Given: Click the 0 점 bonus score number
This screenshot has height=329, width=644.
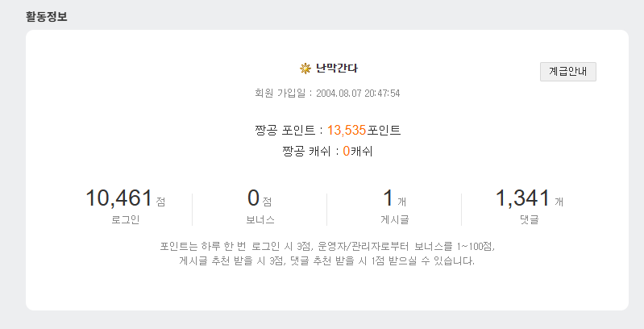Looking at the screenshot, I should [x=253, y=198].
